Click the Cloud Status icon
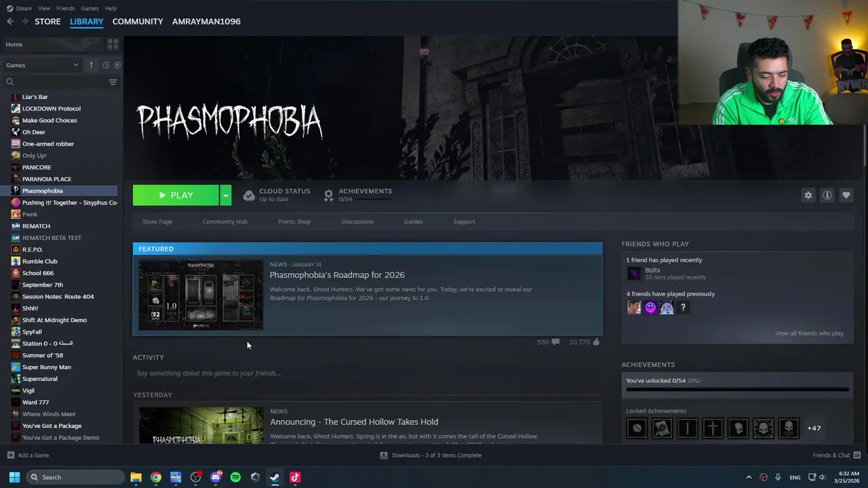The height and width of the screenshot is (488, 868). coord(249,195)
